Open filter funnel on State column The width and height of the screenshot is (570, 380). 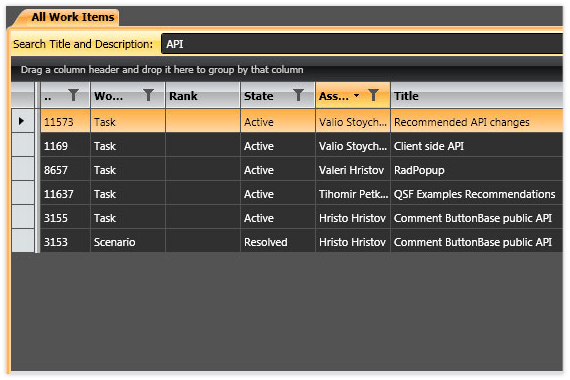tap(298, 95)
